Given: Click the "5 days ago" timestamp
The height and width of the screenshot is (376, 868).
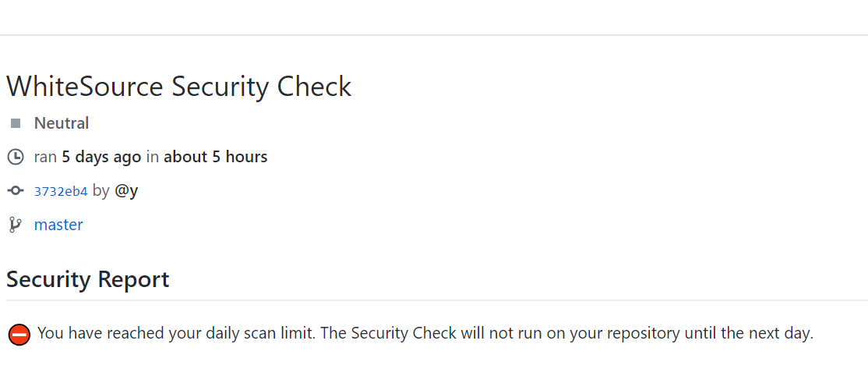Looking at the screenshot, I should pos(101,157).
